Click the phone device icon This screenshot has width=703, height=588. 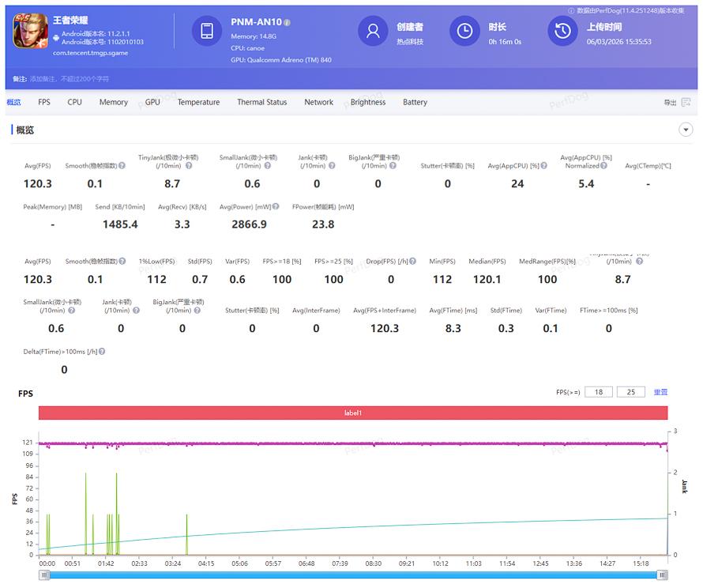[206, 31]
